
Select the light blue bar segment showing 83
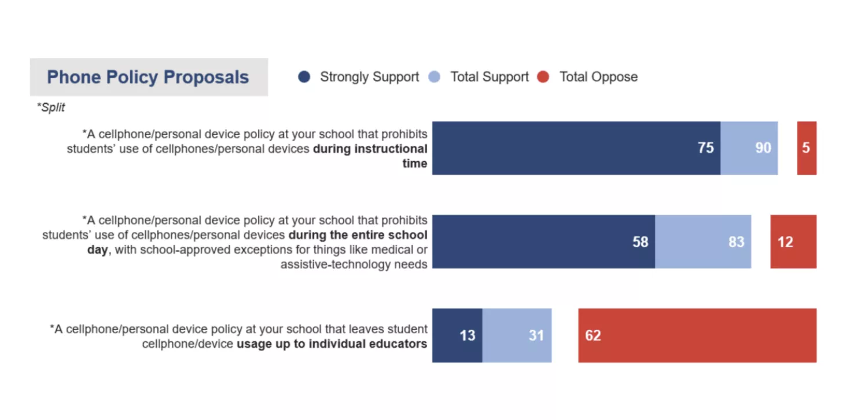pos(703,242)
